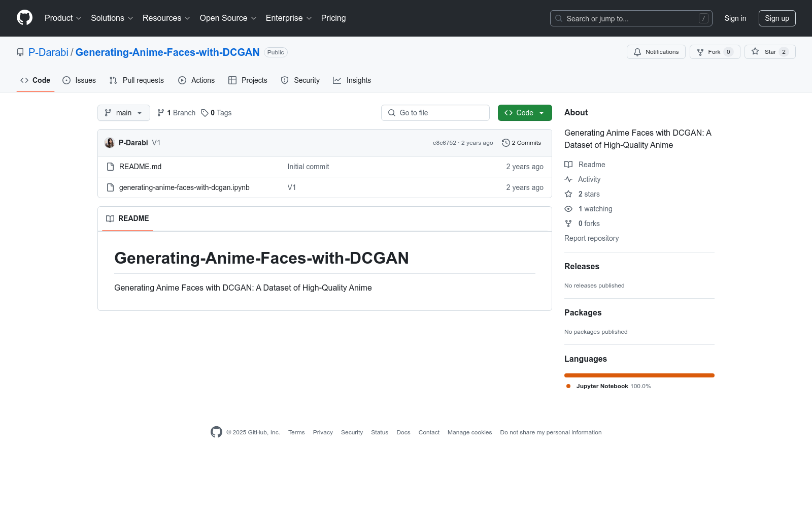Click the GitHub logo in the header
The height and width of the screenshot is (508, 812).
click(24, 18)
